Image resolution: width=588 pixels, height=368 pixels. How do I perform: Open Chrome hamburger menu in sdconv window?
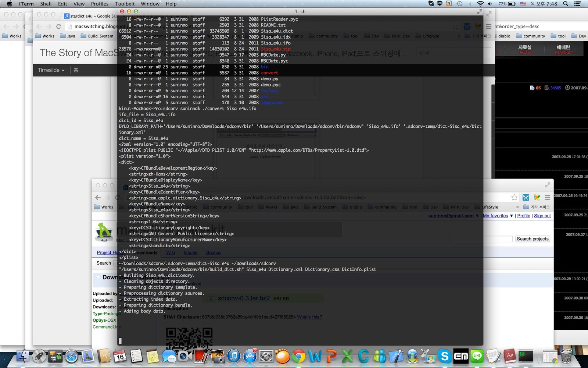547,198
